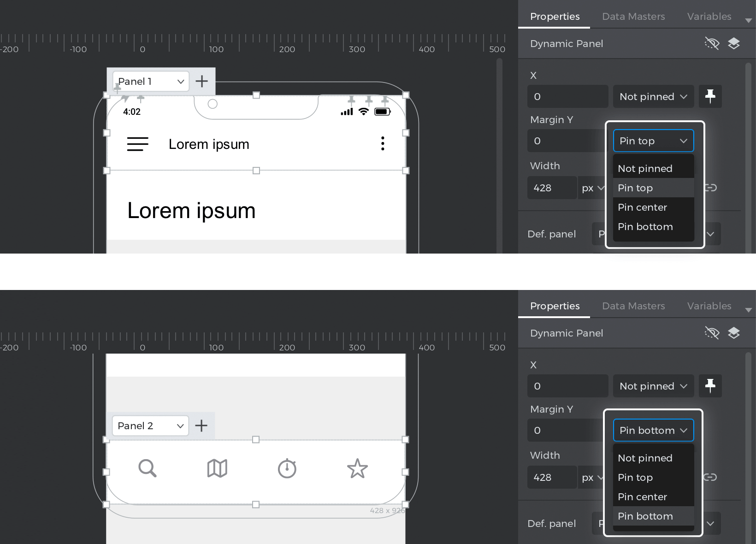
Task: Click lower properties panel vertical scrollbar
Action: point(748,447)
